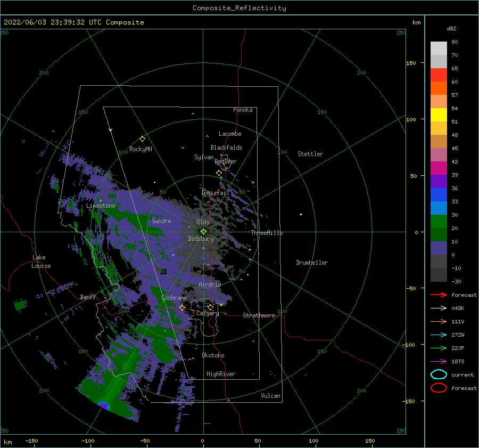The width and height of the screenshot is (479, 448).
Task: Click the cyan current ellipse icon
Action: (x=439, y=374)
